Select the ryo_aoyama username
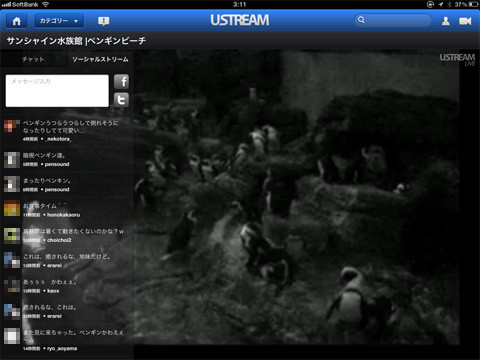 [62, 348]
